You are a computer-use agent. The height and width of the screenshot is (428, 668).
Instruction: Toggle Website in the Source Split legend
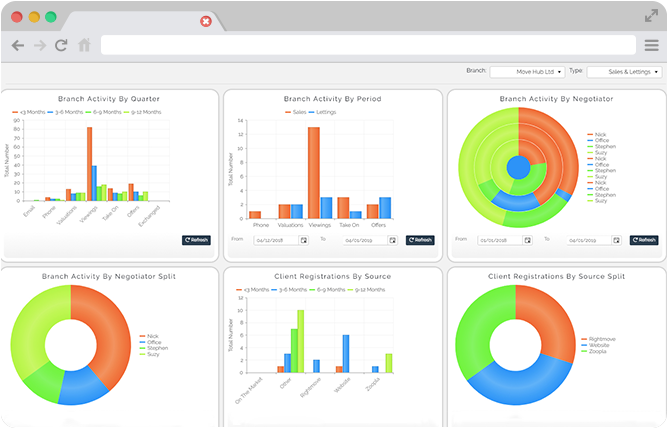click(x=595, y=345)
